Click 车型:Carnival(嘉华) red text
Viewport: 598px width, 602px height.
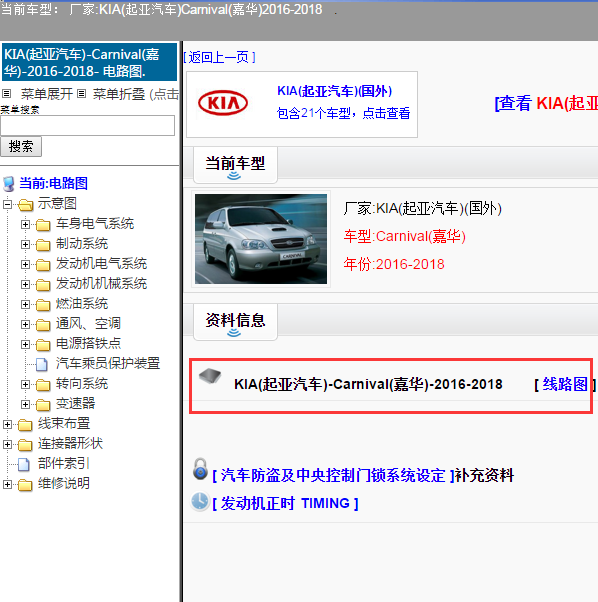[405, 236]
